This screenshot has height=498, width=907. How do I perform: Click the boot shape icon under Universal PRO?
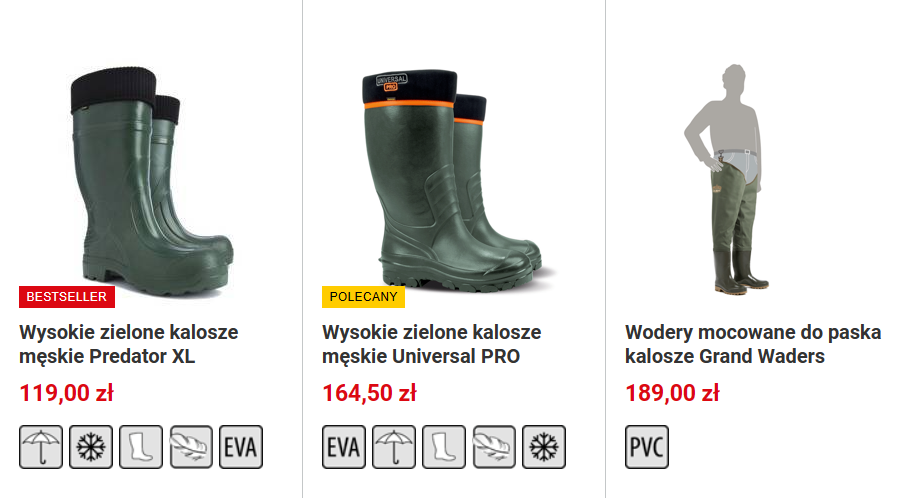pos(444,447)
